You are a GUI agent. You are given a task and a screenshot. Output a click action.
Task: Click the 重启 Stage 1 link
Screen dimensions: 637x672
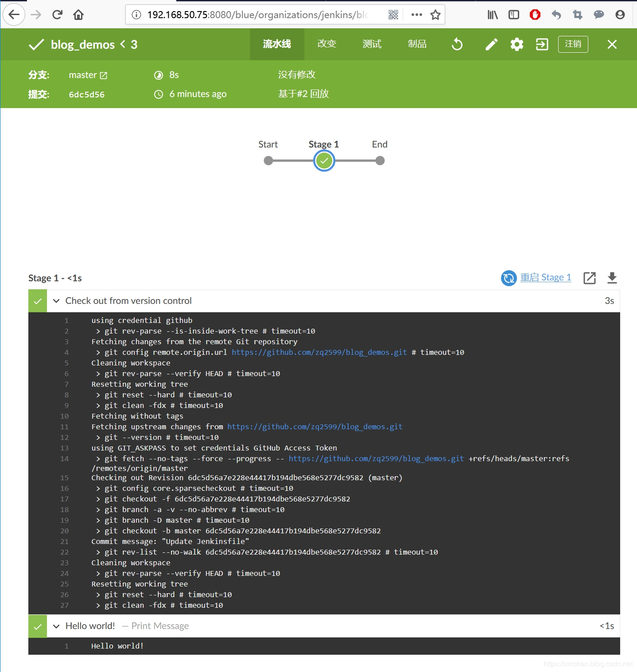click(546, 277)
